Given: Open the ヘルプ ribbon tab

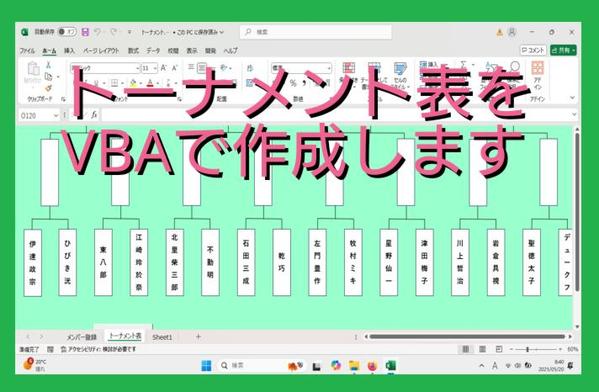Looking at the screenshot, I should [230, 50].
